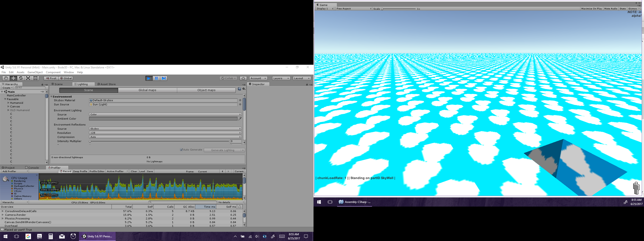Select the Hand tool in toolbar
Image resolution: width=644 pixels, height=241 pixels.
6,78
